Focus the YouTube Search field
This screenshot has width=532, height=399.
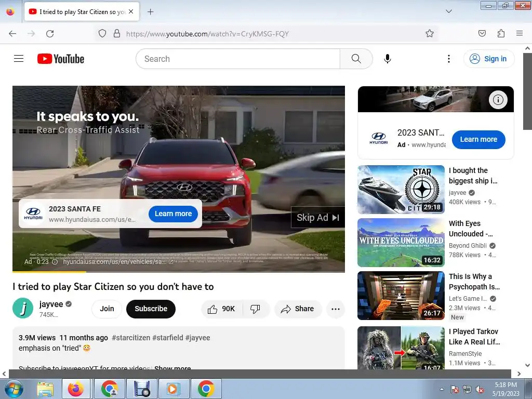pyautogui.click(x=238, y=59)
